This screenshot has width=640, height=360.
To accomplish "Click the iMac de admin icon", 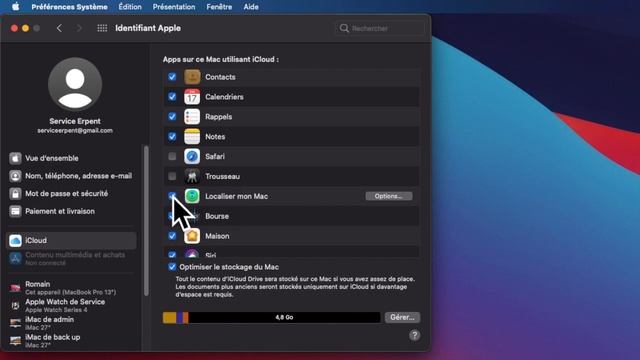I will click(x=16, y=323).
